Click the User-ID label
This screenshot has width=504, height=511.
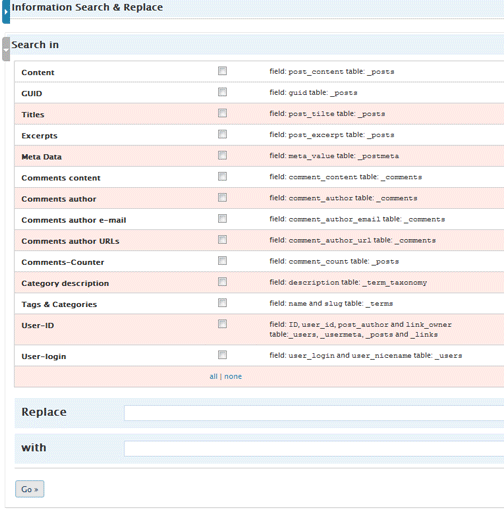[x=38, y=325]
